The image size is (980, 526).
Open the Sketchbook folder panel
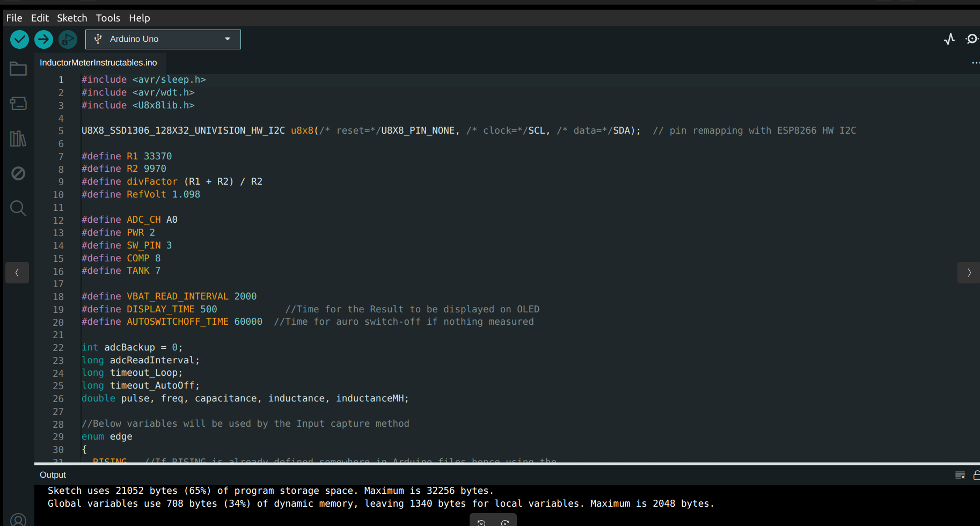(x=18, y=69)
